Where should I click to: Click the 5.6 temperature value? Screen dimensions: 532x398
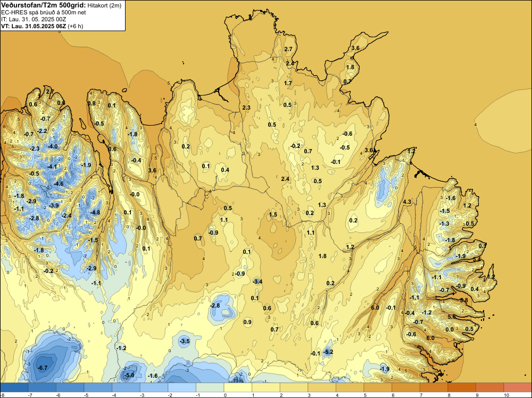pyautogui.click(x=452, y=317)
